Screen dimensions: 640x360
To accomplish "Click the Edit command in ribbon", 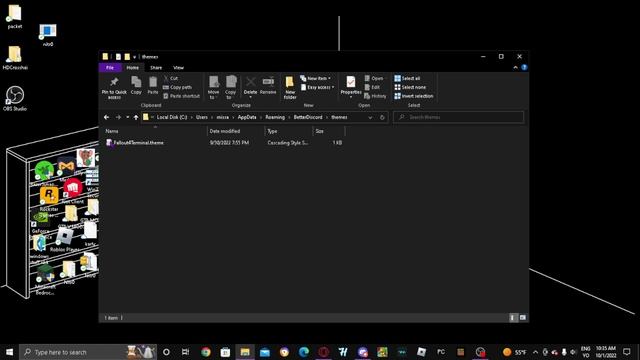I will click(372, 87).
